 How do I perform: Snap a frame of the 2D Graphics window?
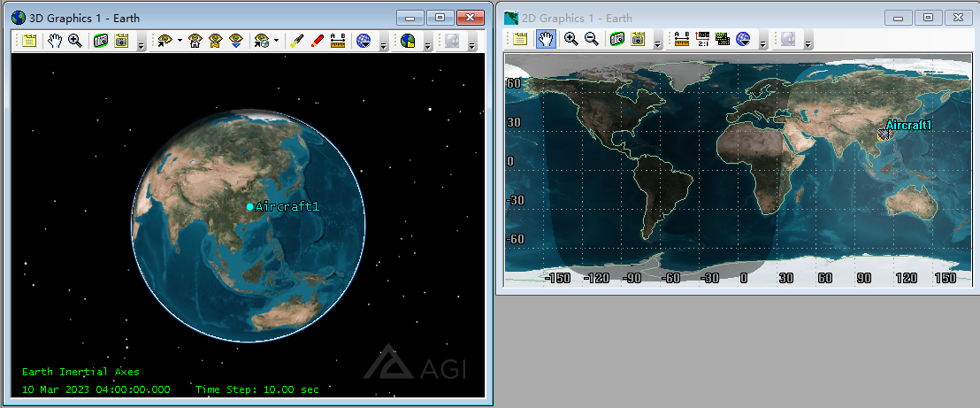click(x=616, y=40)
